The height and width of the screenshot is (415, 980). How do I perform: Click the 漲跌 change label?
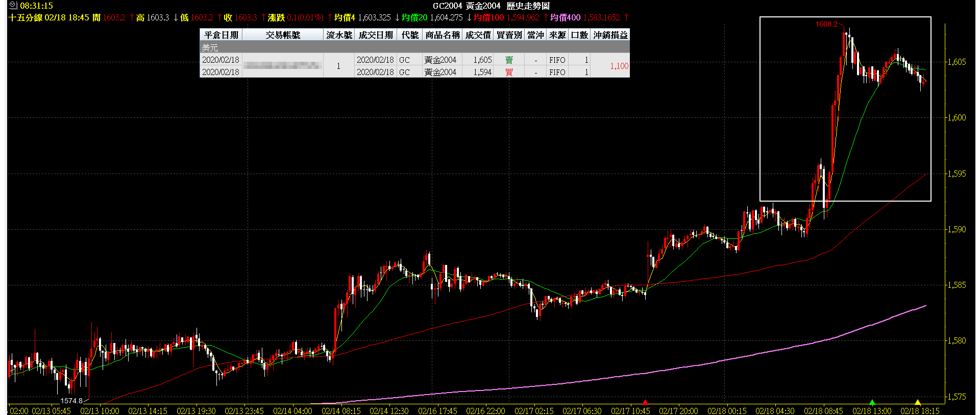pyautogui.click(x=276, y=17)
